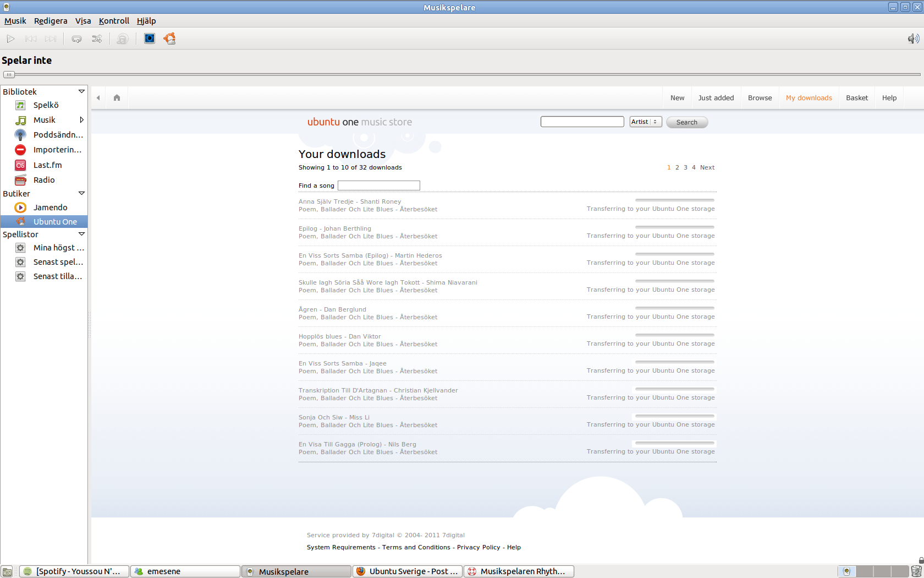This screenshot has width=924, height=578.
Task: Click the store home icon
Action: pyautogui.click(x=117, y=98)
